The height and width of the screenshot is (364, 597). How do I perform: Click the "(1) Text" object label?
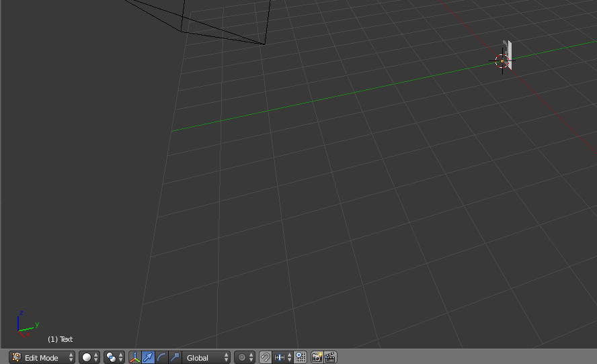(60, 339)
